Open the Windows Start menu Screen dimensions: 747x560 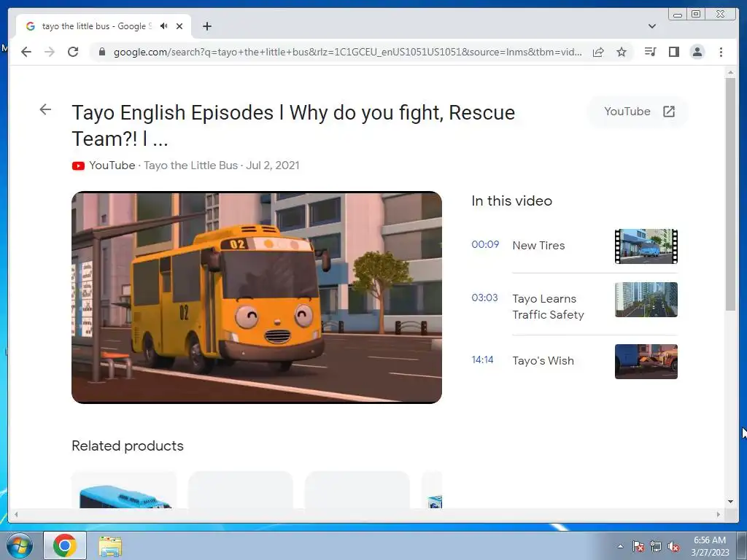pyautogui.click(x=19, y=545)
